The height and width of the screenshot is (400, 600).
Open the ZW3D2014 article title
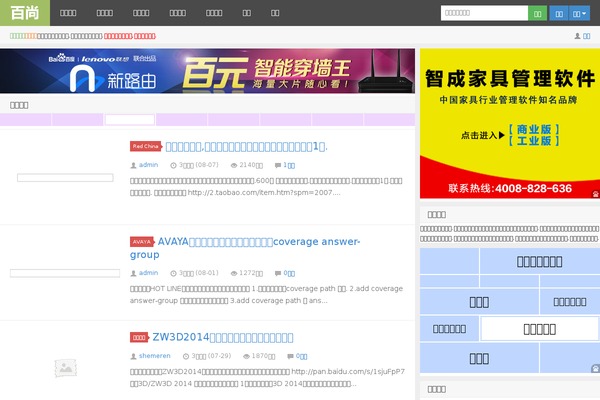tap(223, 337)
